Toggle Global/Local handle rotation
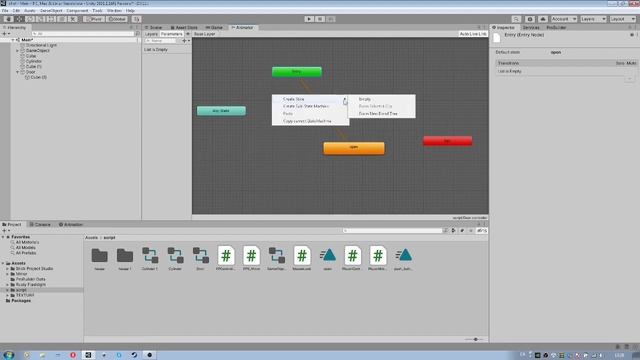 point(117,19)
